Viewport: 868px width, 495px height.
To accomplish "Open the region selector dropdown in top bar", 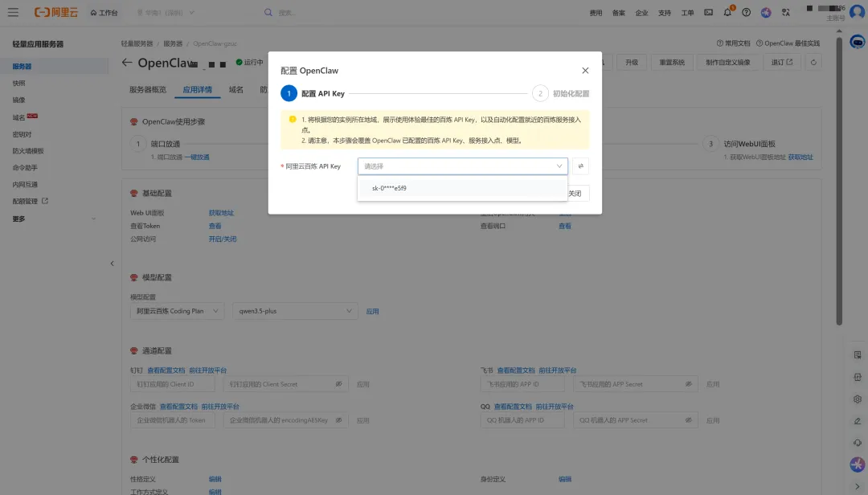I will coord(166,12).
